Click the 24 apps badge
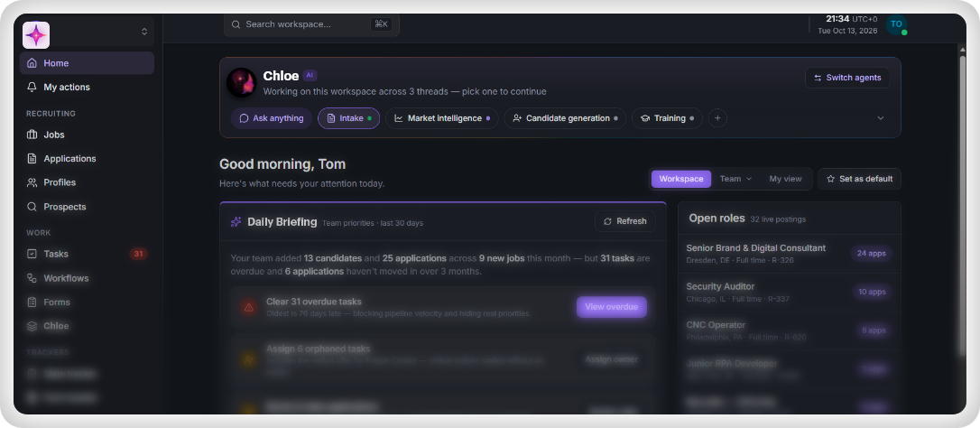 tap(871, 254)
